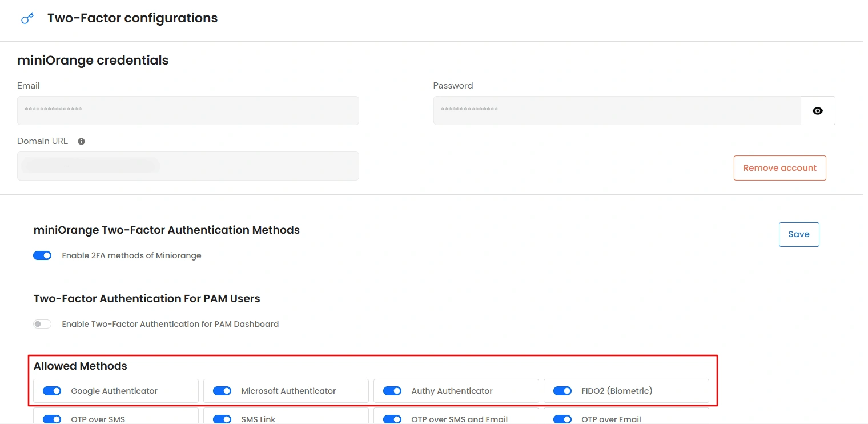Screen dimensions: 868x424
Task: Toggle OTP over SMS and Email
Action: (392, 419)
